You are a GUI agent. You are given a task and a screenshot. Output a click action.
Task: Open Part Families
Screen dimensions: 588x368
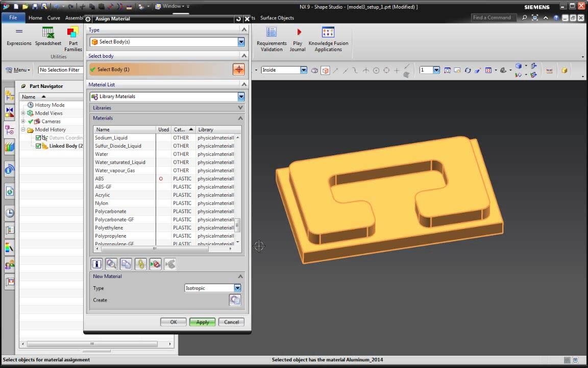click(73, 39)
